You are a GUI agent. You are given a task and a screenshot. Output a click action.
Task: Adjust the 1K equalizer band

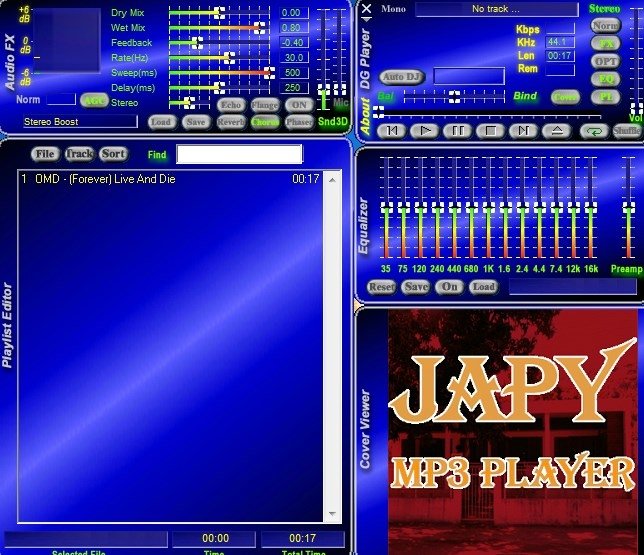coord(488,207)
